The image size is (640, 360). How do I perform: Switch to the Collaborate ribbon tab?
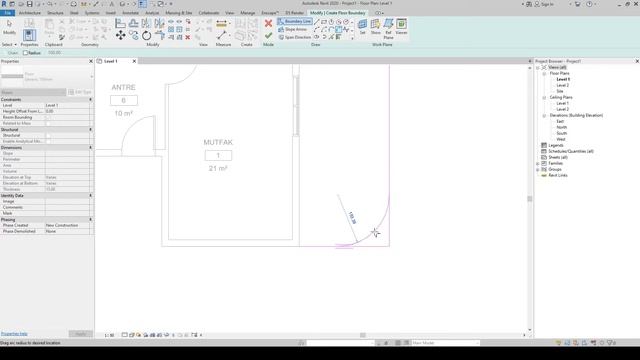tap(209, 13)
